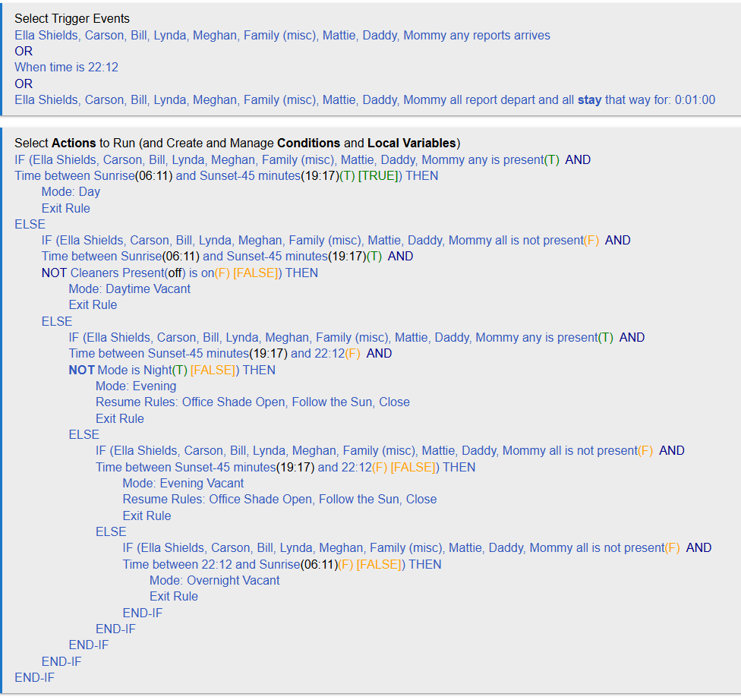
Task: Select the 'Mode: Evening' action line
Action: click(x=136, y=386)
